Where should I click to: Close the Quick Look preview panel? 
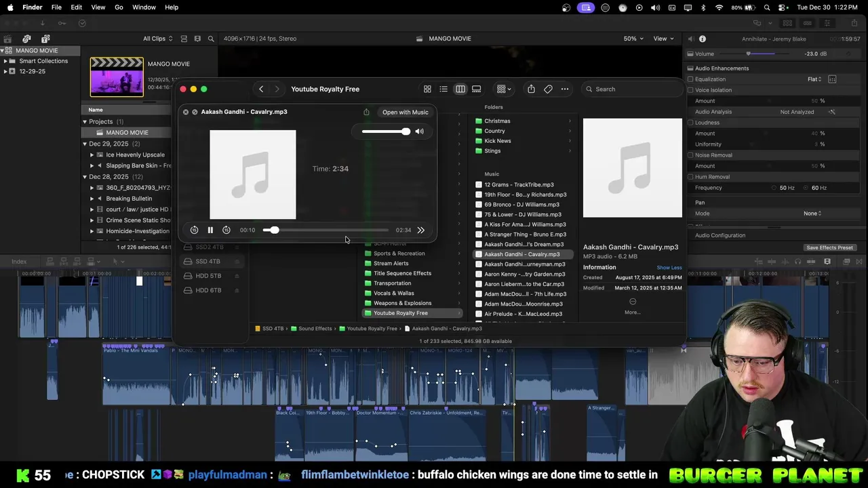[186, 112]
